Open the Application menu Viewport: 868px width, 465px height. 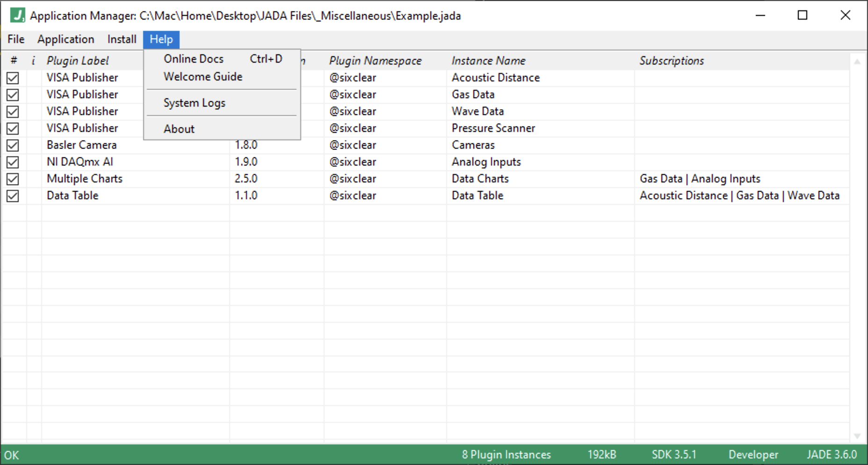tap(66, 39)
